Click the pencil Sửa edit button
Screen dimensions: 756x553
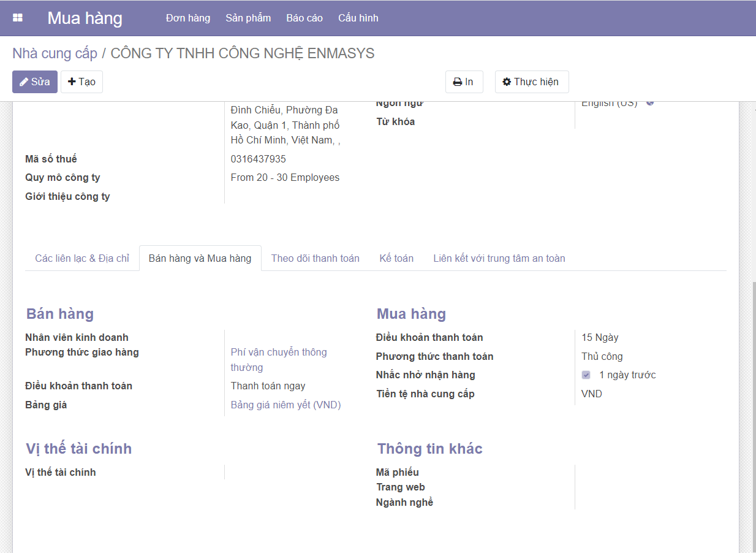(x=35, y=82)
